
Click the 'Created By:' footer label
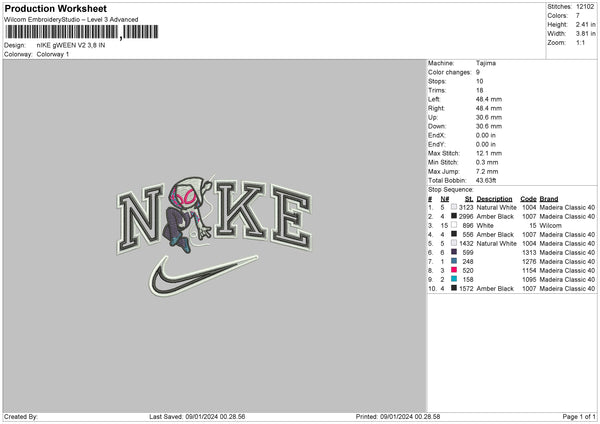tap(21, 416)
